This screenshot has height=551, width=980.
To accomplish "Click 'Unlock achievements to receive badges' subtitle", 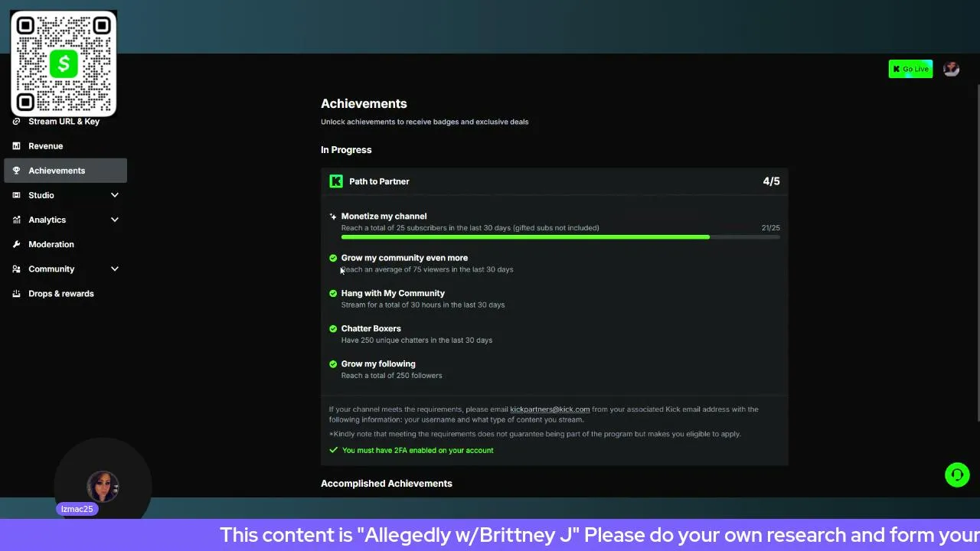I will [x=424, y=122].
